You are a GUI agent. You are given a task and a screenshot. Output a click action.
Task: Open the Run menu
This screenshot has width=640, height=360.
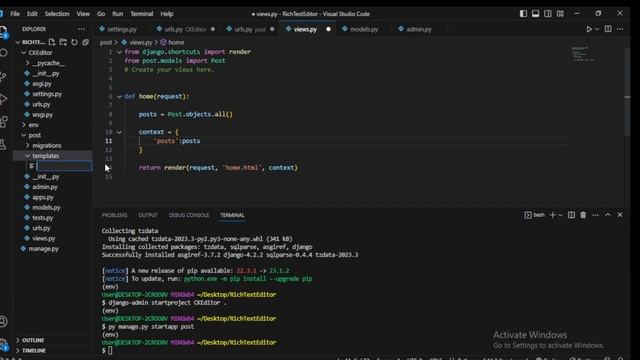coord(118,13)
